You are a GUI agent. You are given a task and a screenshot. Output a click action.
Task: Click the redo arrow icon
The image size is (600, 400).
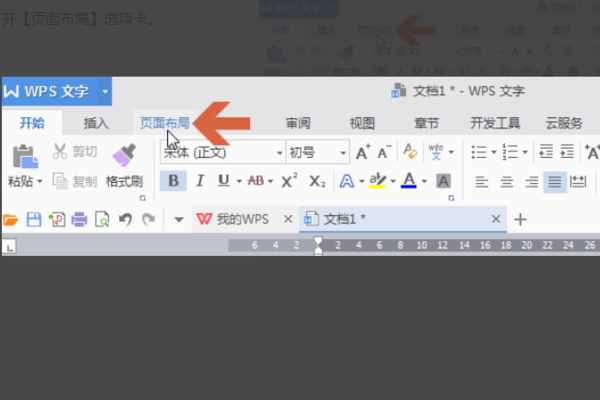click(x=148, y=219)
